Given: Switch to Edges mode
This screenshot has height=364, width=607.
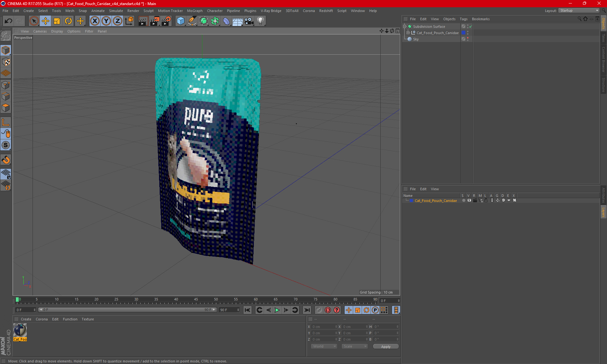Looking at the screenshot, I should pos(6,96).
